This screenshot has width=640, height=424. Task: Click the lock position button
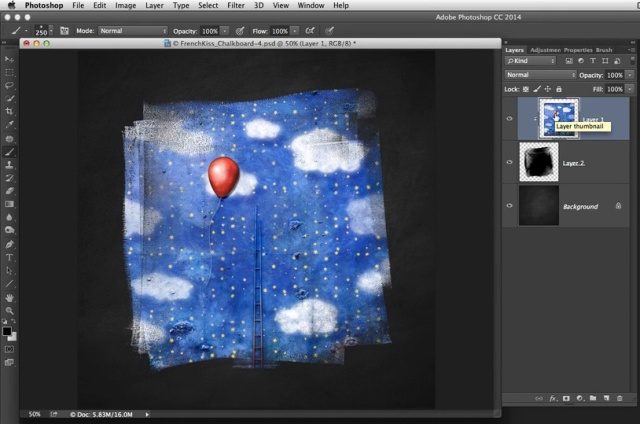coord(546,88)
